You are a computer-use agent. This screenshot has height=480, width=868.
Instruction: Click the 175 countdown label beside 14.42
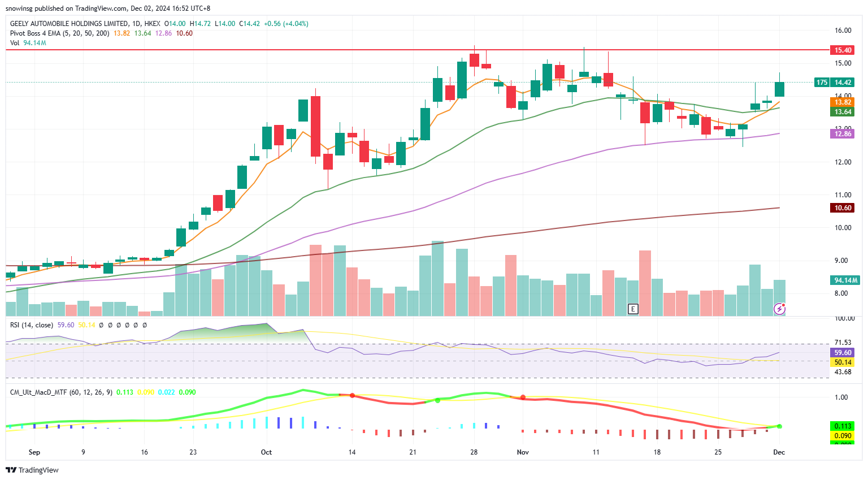point(822,83)
